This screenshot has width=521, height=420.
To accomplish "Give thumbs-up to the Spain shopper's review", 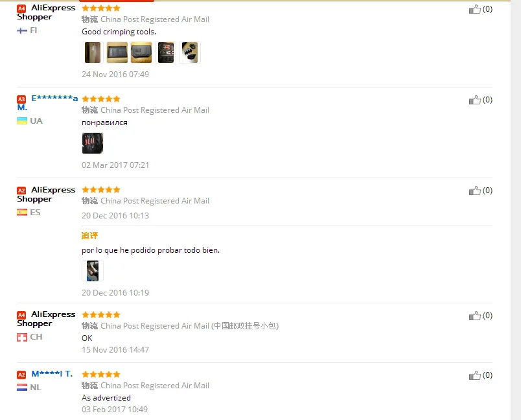I will pos(475,191).
